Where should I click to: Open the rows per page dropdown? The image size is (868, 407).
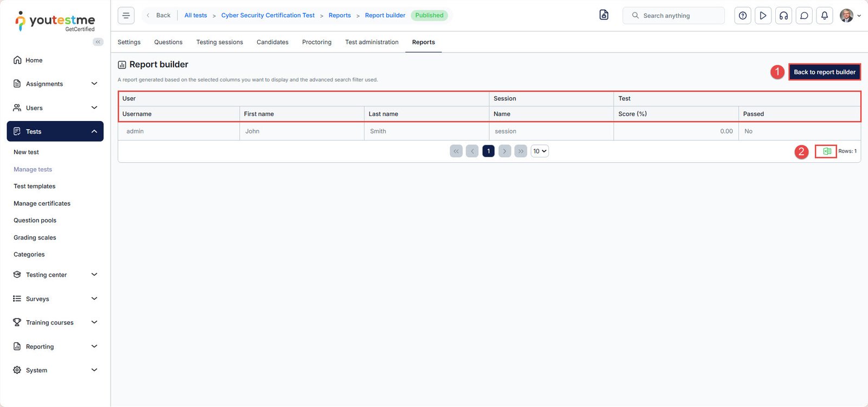[x=539, y=151]
